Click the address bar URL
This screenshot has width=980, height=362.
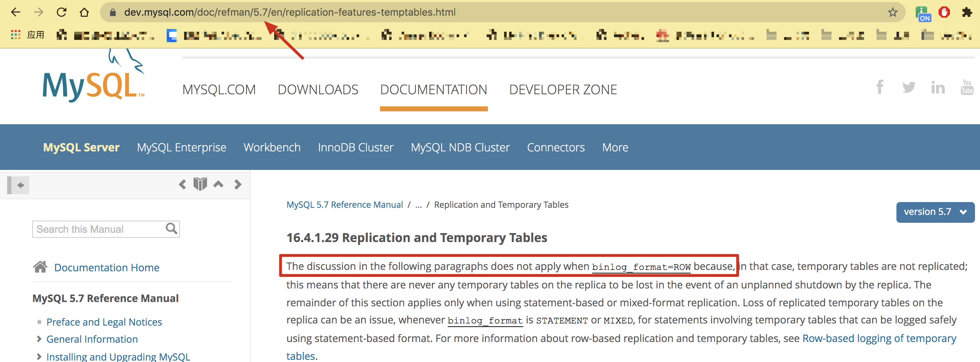(290, 12)
